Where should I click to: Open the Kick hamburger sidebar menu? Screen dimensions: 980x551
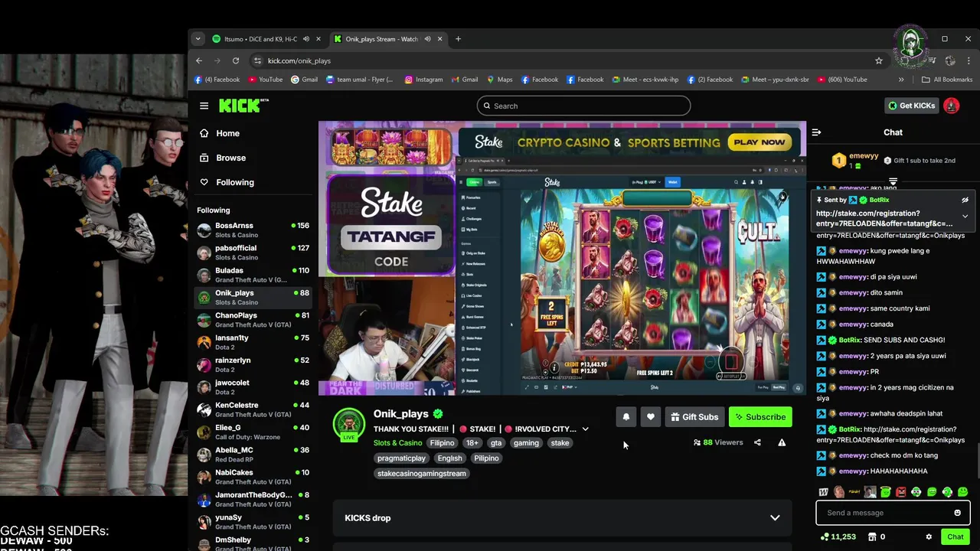pos(204,106)
